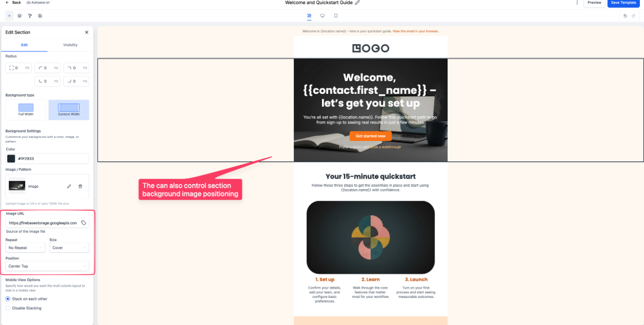Select the Edit tab

tap(24, 45)
